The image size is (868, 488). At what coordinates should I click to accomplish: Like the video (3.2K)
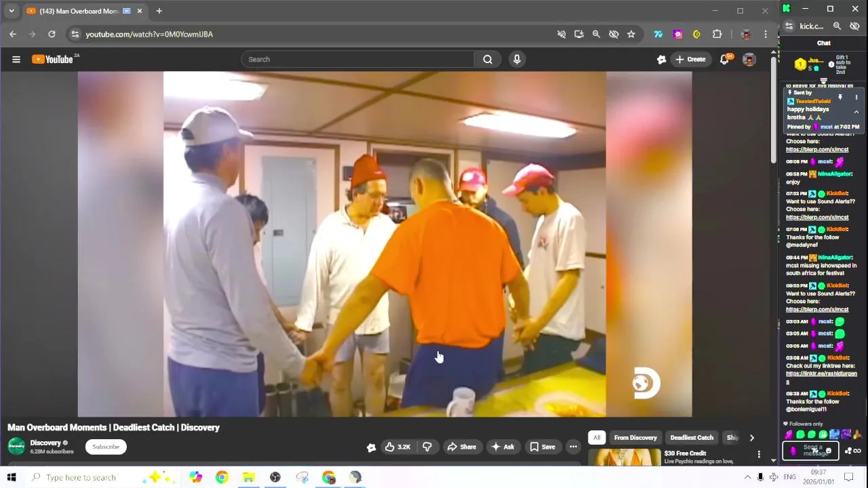click(397, 447)
